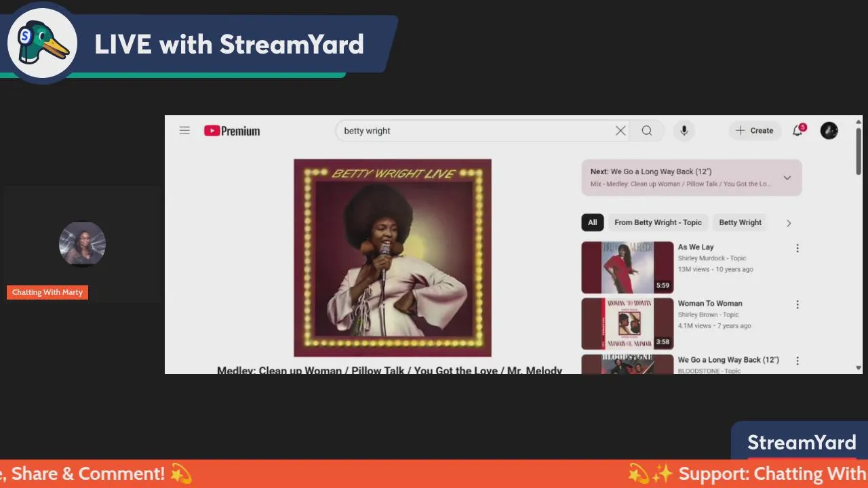Open Woman To Woman video thumbnail

tap(627, 323)
